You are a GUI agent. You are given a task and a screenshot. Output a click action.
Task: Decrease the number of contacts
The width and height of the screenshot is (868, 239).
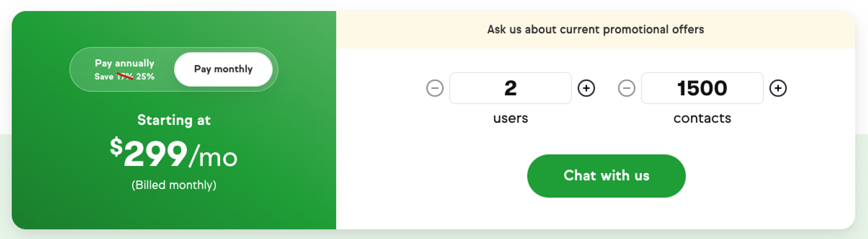(627, 88)
